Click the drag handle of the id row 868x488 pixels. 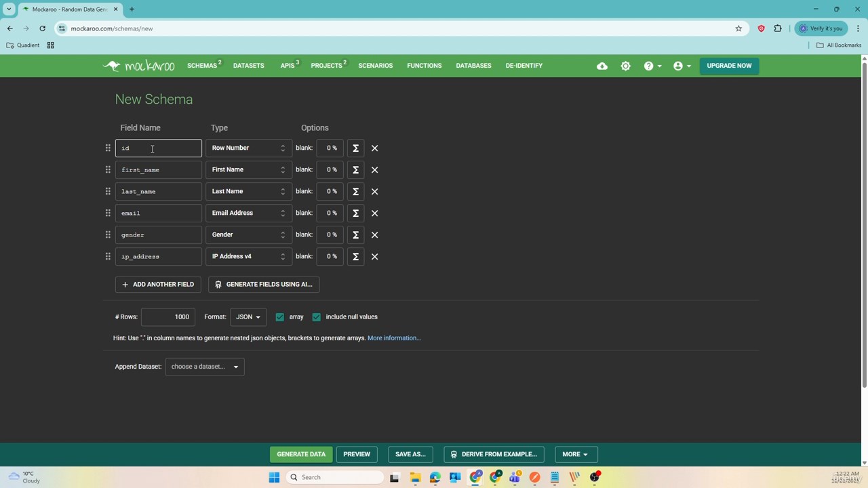tap(108, 148)
